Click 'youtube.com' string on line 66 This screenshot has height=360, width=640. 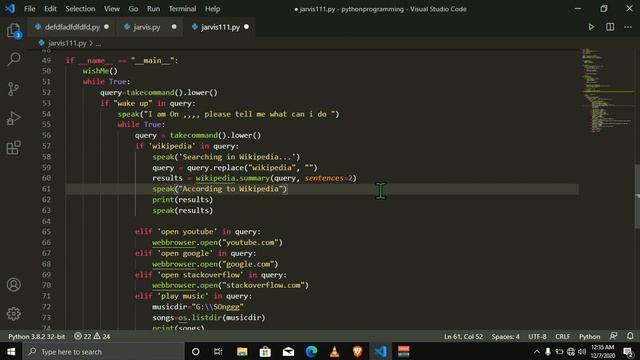250,242
